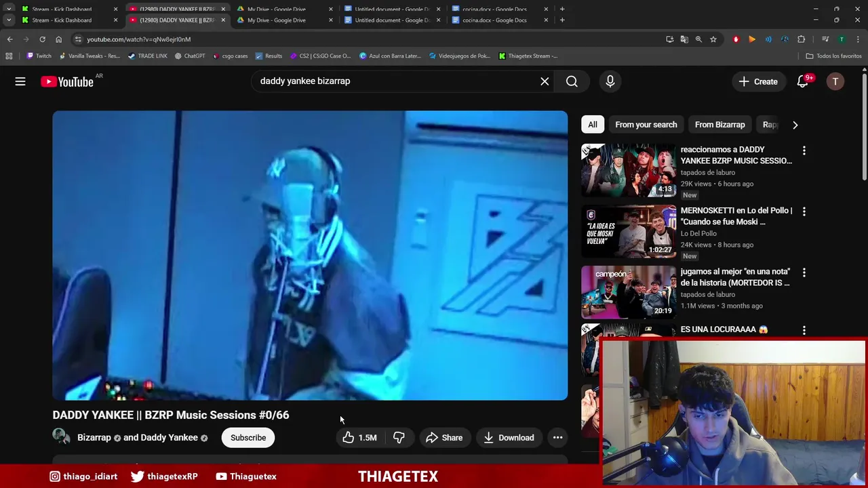Open the bookmarks apps grid icon
Viewport: 868px width, 488px height.
(9, 56)
